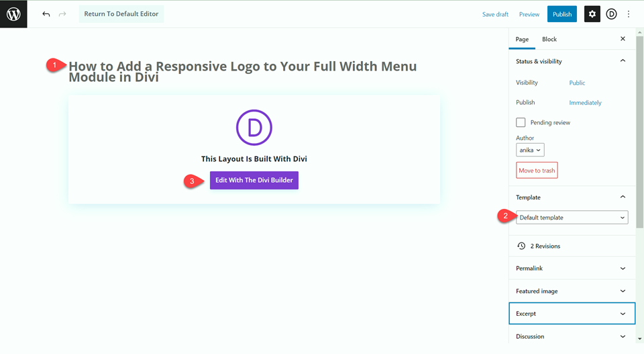644x354 pixels.
Task: Click the 'Author' label
Action: (x=525, y=138)
